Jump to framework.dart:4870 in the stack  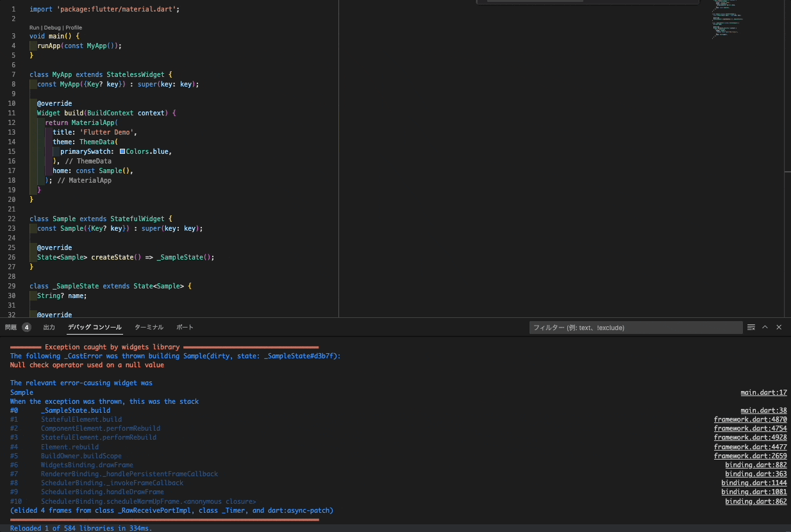pyautogui.click(x=751, y=419)
